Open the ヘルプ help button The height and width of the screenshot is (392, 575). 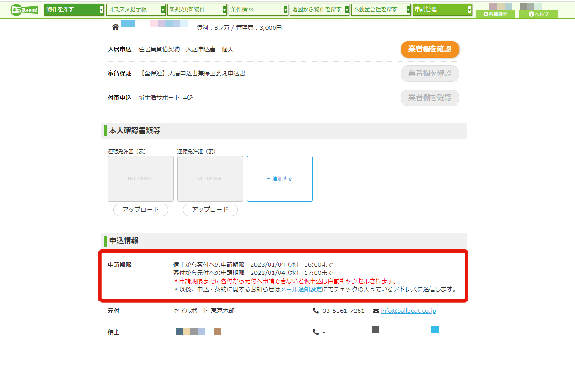(538, 14)
